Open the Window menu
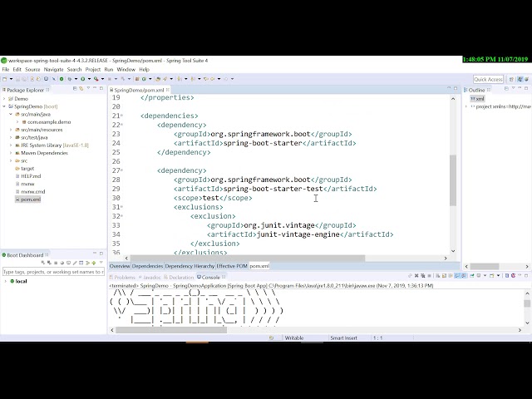The height and width of the screenshot is (399, 532). click(x=126, y=70)
